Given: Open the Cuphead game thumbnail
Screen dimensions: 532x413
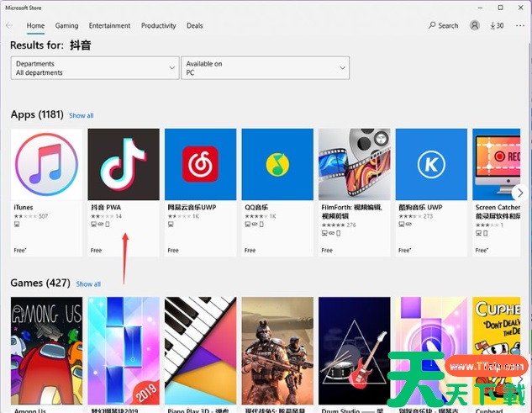Looking at the screenshot, I should coord(497,351).
